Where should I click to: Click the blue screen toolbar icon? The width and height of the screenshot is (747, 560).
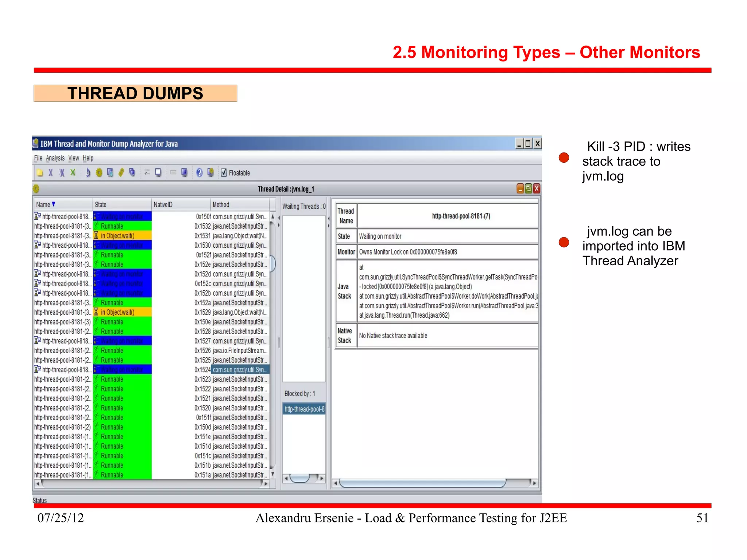[x=185, y=172]
